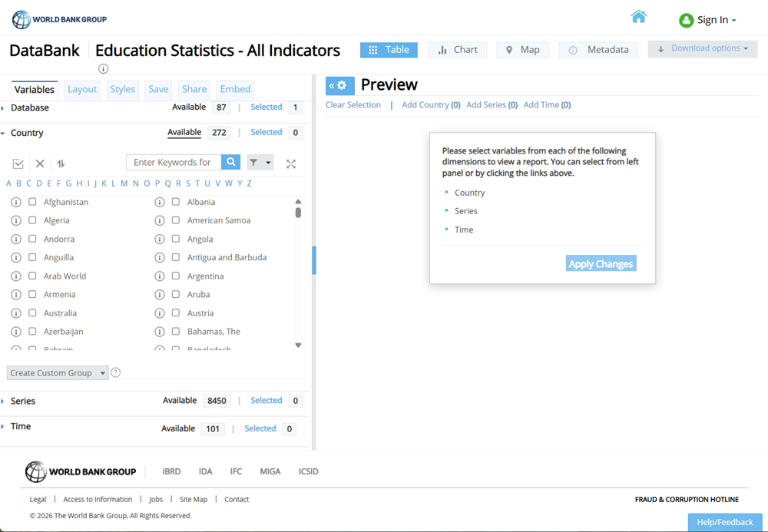Image resolution: width=768 pixels, height=532 pixels.
Task: Open info icon for Angola
Action: 160,240
